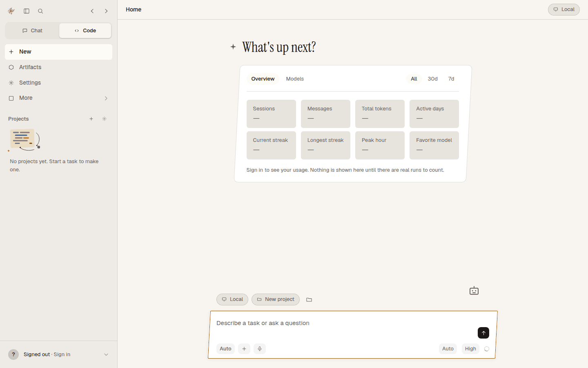Go forward with the right arrow
The image size is (588, 368).
point(106,11)
